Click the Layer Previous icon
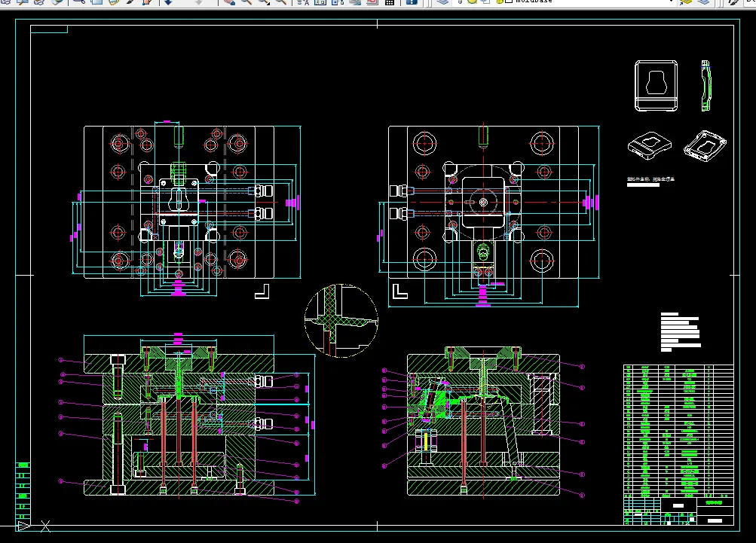 click(703, 2)
